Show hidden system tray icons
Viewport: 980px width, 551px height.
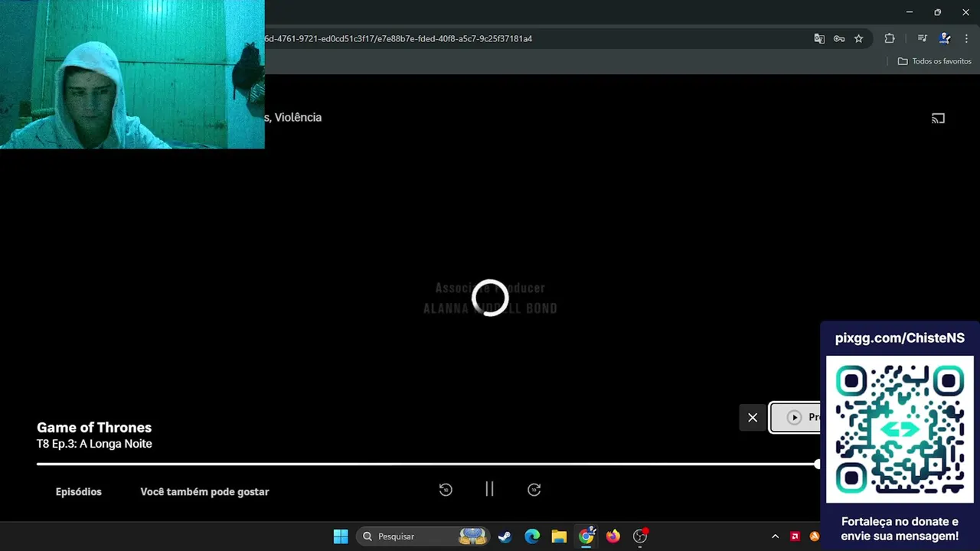click(x=775, y=536)
